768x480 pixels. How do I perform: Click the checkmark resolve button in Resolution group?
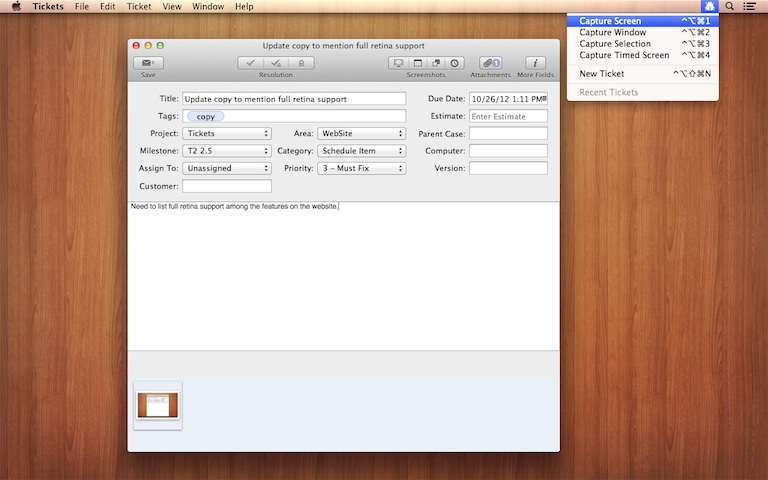250,63
